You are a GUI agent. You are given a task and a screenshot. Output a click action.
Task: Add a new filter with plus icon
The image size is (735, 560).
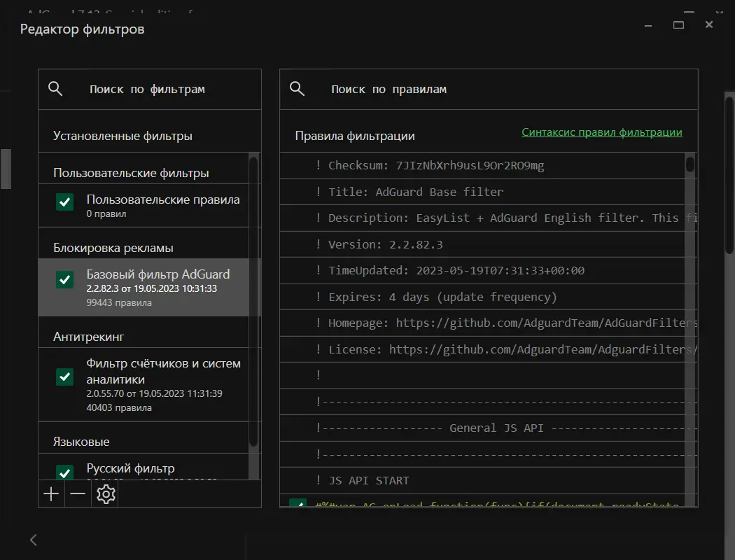[51, 494]
